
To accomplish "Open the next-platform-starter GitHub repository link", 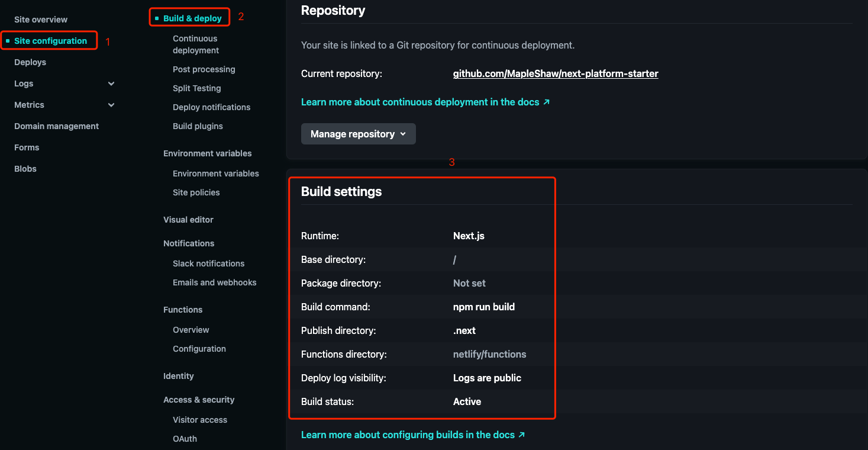I will (x=555, y=73).
